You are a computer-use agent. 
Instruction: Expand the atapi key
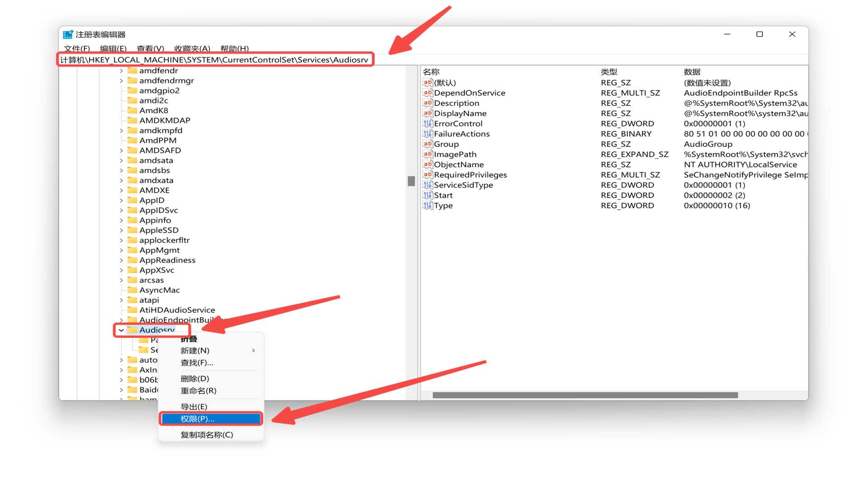tap(121, 300)
